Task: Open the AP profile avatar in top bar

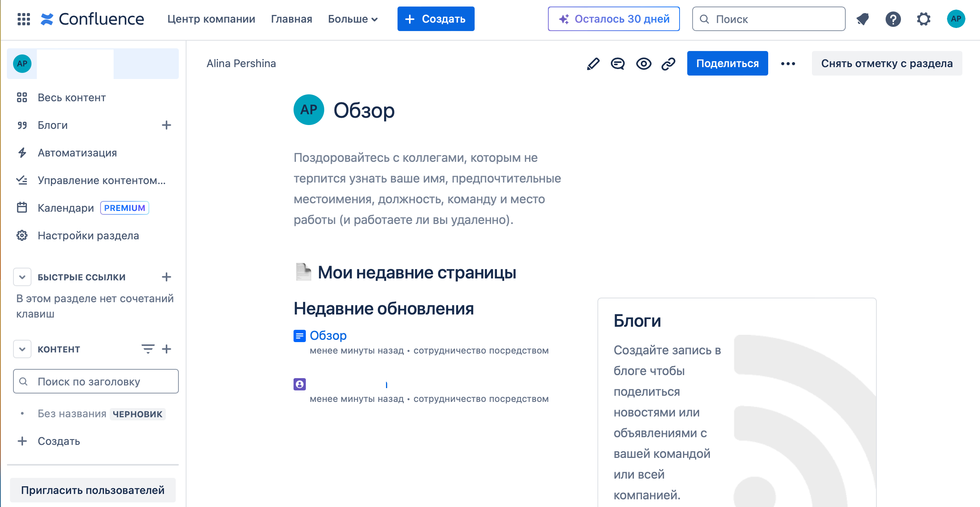Action: pos(956,19)
